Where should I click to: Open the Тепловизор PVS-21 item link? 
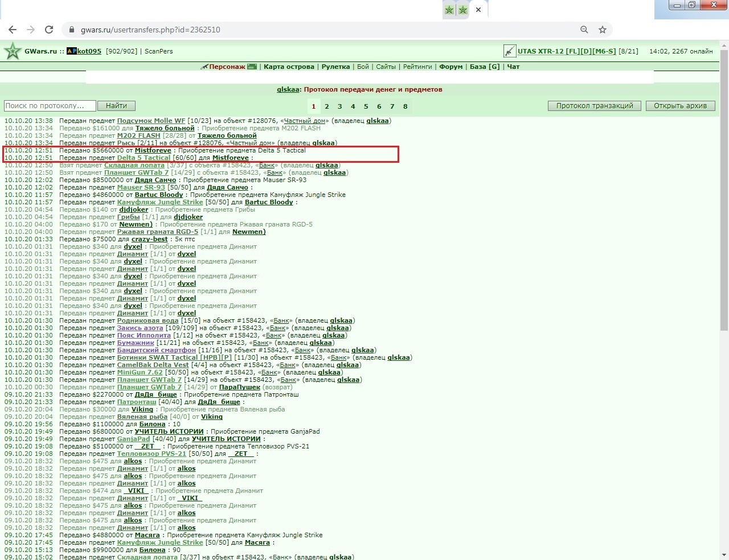point(151,454)
